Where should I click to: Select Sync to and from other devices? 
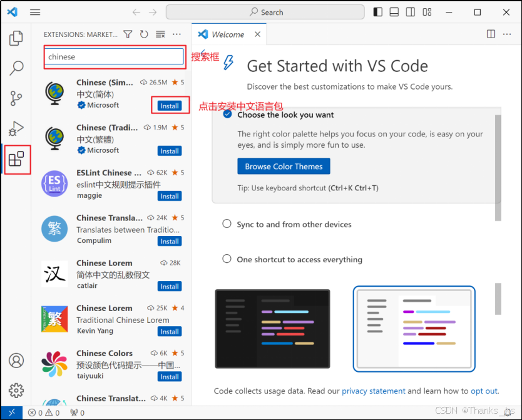[294, 224]
